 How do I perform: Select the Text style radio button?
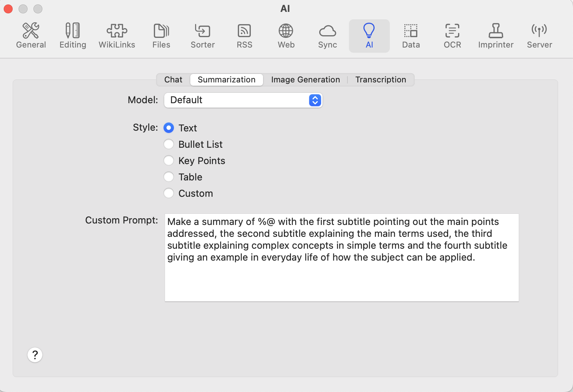coord(169,128)
